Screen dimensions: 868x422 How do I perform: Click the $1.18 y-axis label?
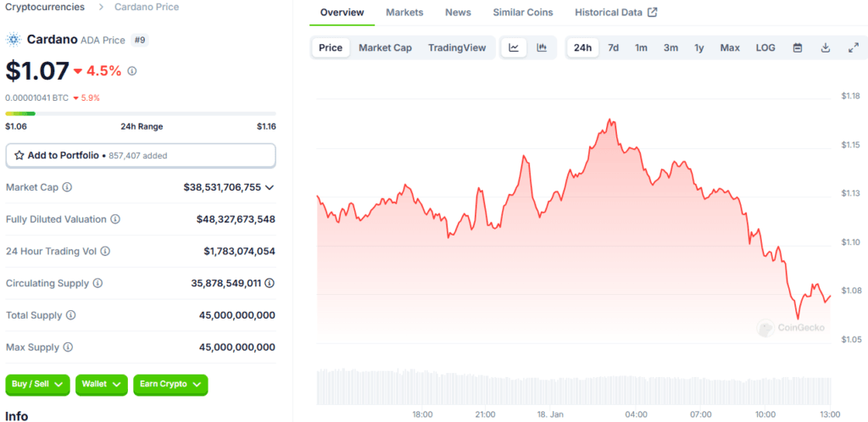(x=849, y=97)
